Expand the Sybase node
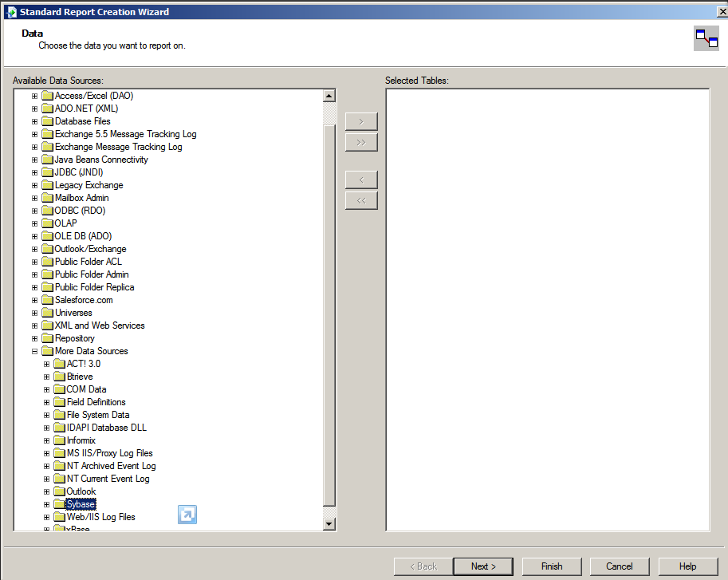This screenshot has width=728, height=580. click(x=46, y=505)
